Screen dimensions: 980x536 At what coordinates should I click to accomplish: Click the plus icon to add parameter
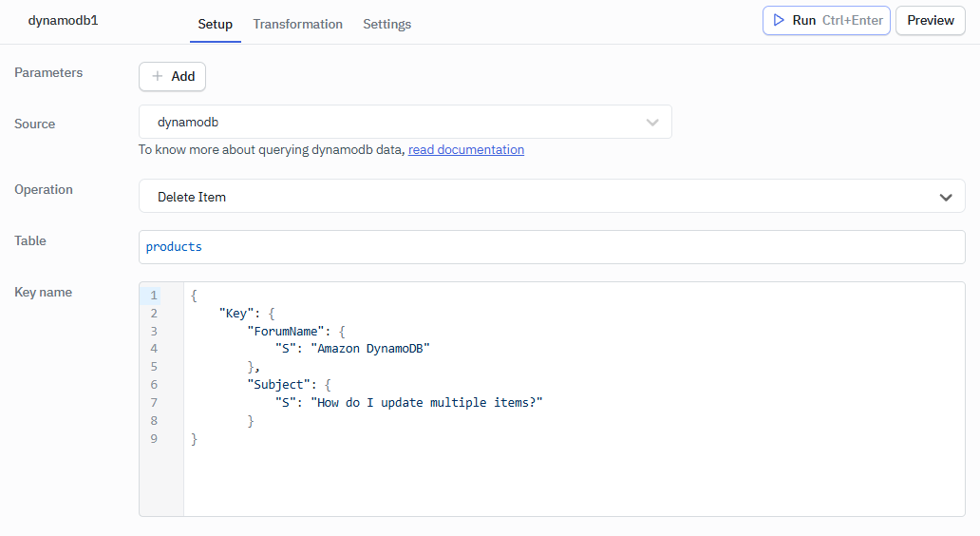pyautogui.click(x=158, y=77)
